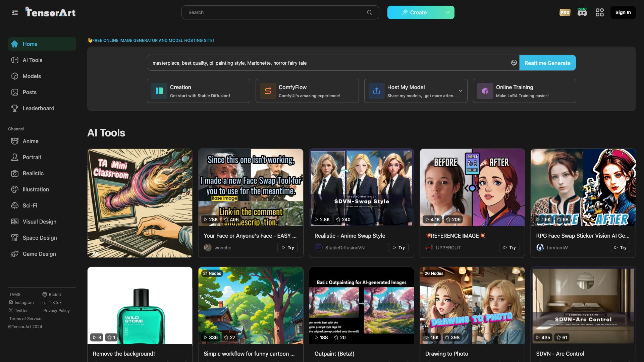Click the Realtime Generate button
This screenshot has height=362, width=644.
(x=547, y=63)
